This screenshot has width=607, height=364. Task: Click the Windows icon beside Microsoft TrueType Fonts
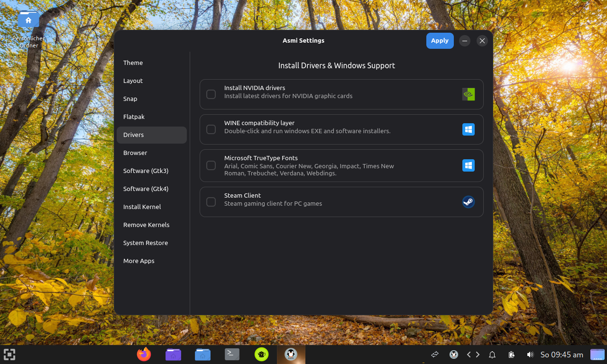click(x=468, y=165)
